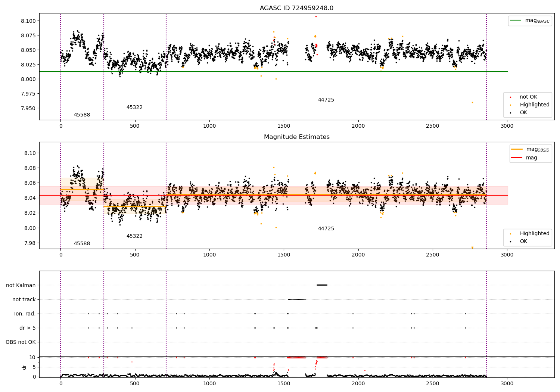This screenshot has width=560, height=392.
Task: Click obsid label 45322 in Magnitude Estimates plot
Action: pyautogui.click(x=134, y=236)
